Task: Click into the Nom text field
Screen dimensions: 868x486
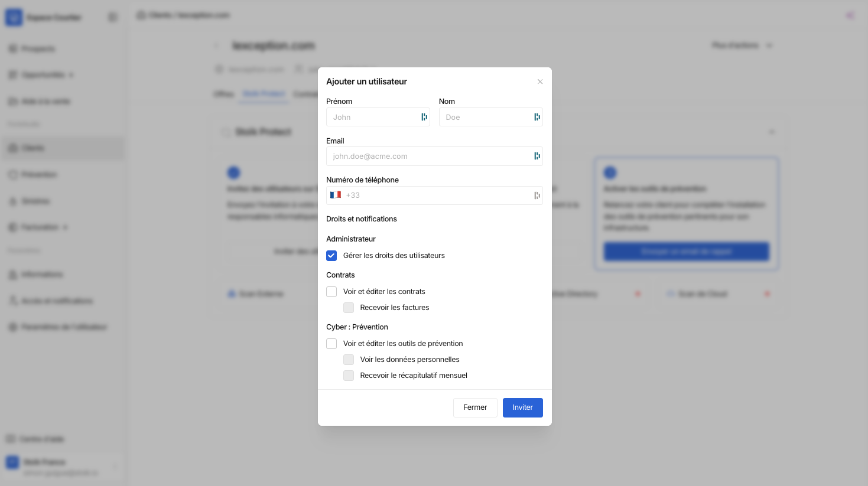Action: point(485,117)
